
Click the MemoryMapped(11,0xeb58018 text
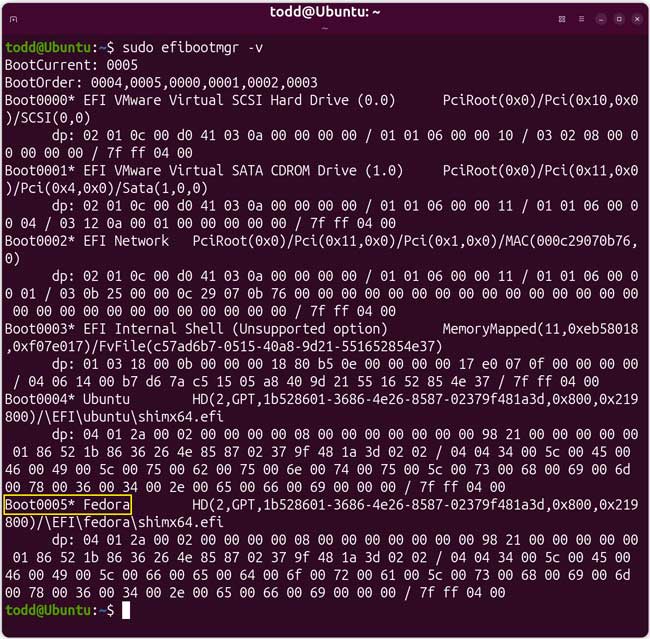540,329
